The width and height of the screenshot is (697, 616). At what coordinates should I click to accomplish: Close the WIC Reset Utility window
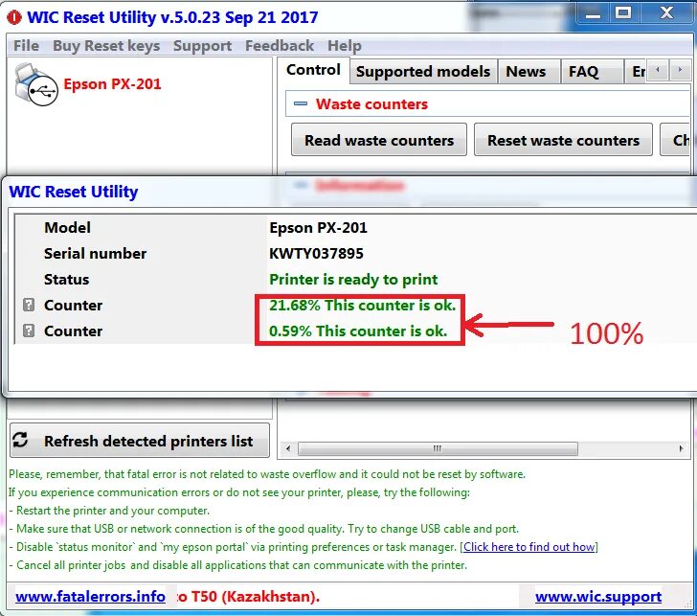pyautogui.click(x=666, y=12)
